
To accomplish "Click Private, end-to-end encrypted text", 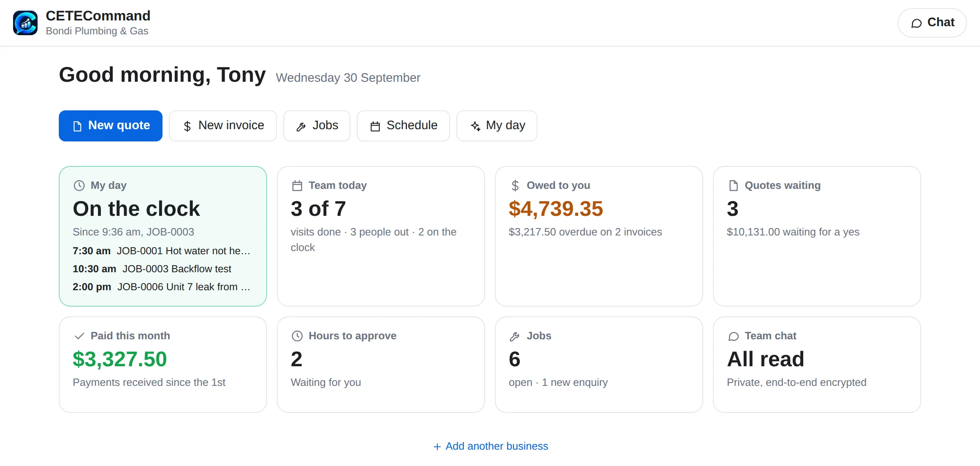I will pyautogui.click(x=797, y=382).
